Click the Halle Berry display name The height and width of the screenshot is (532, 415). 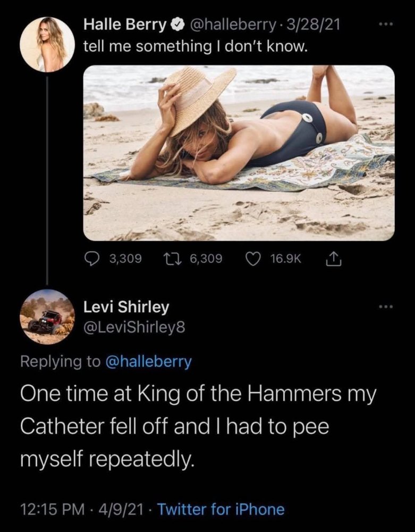[126, 25]
